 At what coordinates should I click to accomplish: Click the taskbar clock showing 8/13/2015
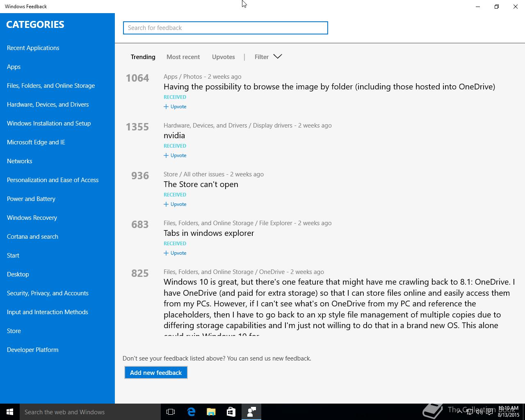coord(509,412)
